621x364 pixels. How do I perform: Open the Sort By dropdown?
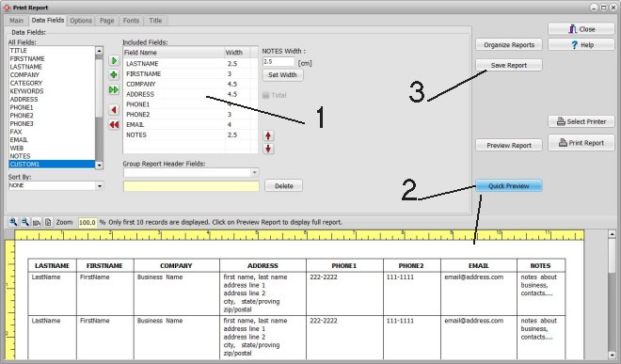coord(100,185)
